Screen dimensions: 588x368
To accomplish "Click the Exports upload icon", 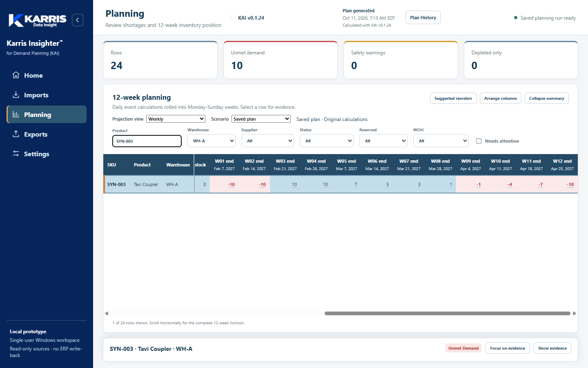I will [x=16, y=134].
